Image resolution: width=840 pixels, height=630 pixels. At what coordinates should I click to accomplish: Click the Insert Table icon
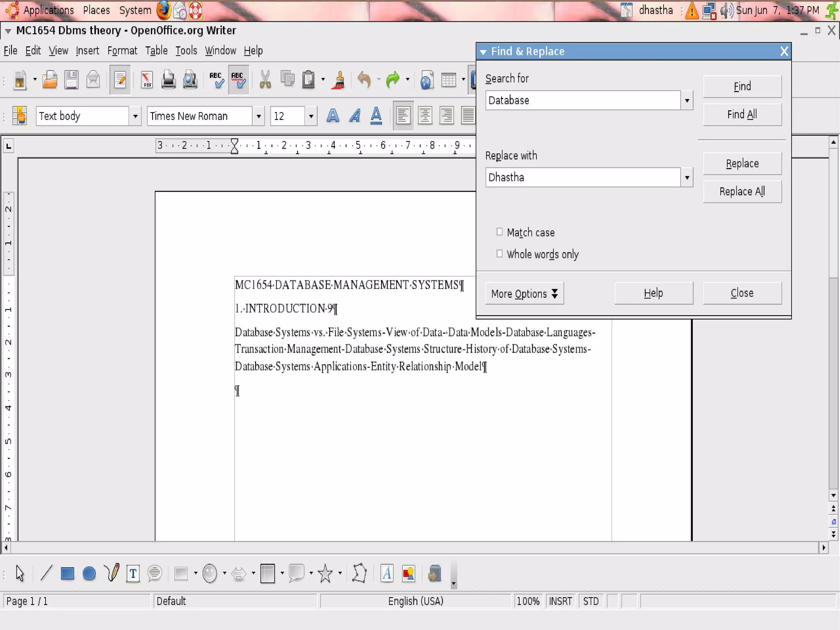pos(448,80)
